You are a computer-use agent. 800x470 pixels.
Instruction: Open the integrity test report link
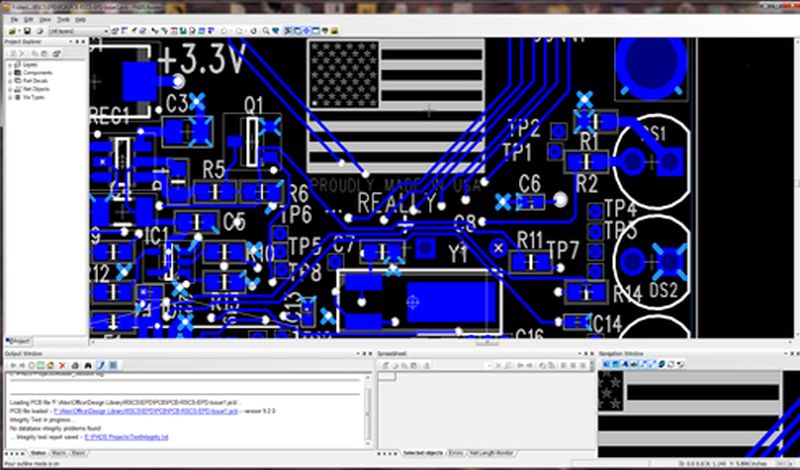126,437
